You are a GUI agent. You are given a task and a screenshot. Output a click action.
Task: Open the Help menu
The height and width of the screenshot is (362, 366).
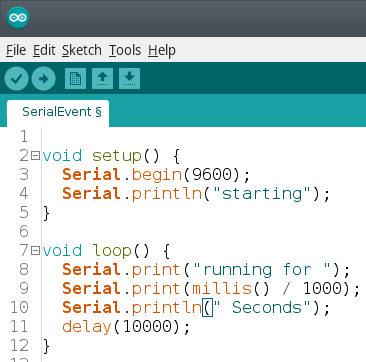pyautogui.click(x=162, y=50)
